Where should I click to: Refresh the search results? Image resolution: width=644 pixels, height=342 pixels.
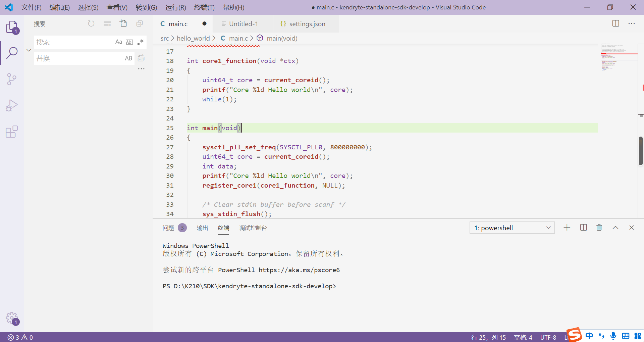91,23
